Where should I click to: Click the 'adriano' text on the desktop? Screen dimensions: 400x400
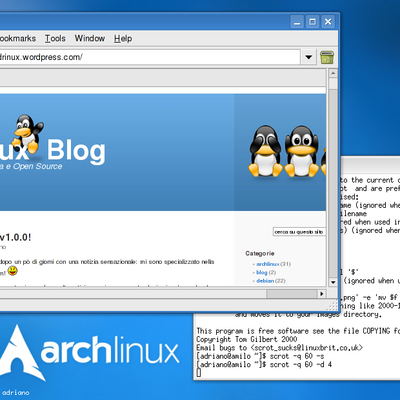(x=16, y=393)
